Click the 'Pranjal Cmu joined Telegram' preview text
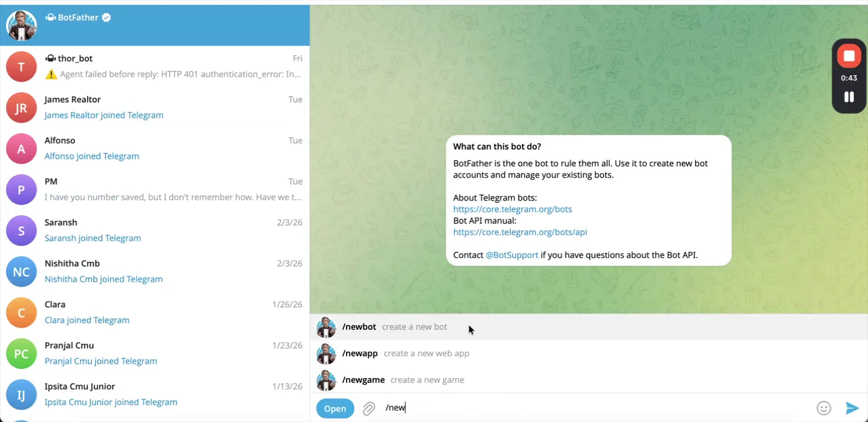This screenshot has height=422, width=868. click(x=101, y=362)
